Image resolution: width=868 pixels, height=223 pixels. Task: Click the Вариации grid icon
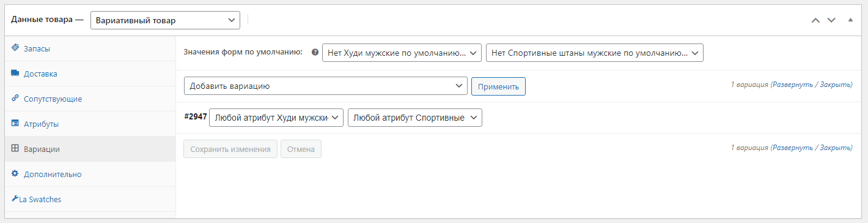pos(15,148)
